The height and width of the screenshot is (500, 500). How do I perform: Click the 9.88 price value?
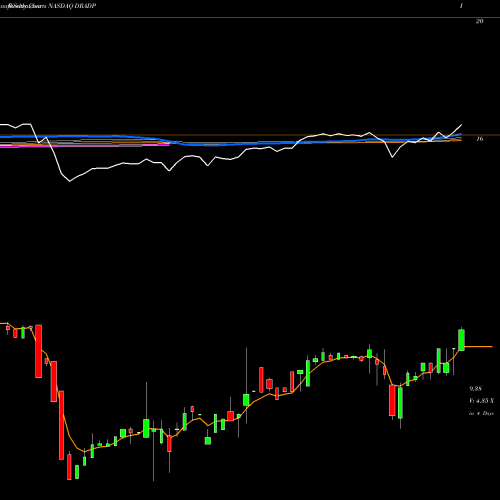pyautogui.click(x=475, y=389)
